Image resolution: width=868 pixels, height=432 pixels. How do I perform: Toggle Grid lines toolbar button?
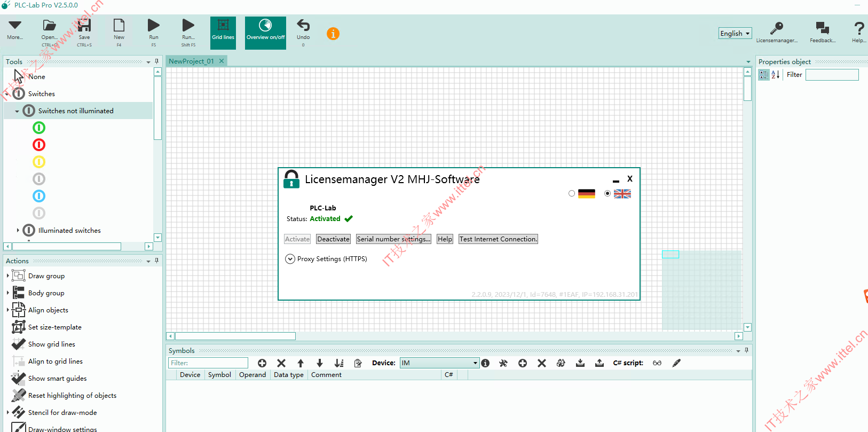pos(223,33)
